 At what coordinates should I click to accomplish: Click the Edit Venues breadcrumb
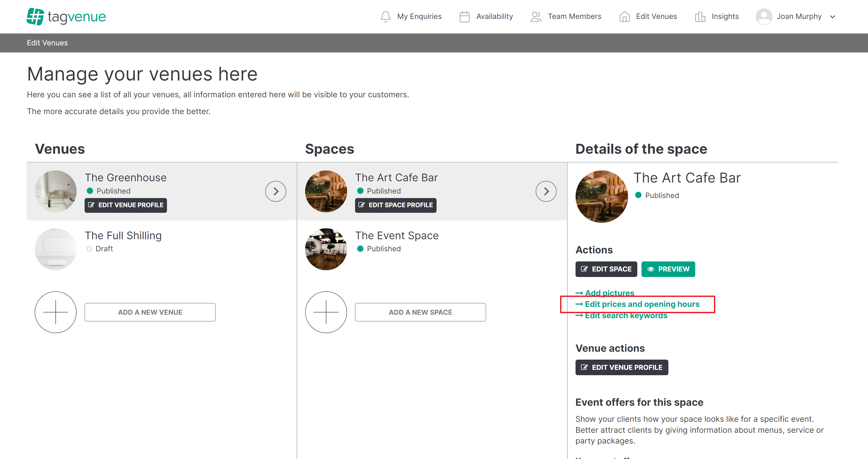pyautogui.click(x=47, y=43)
